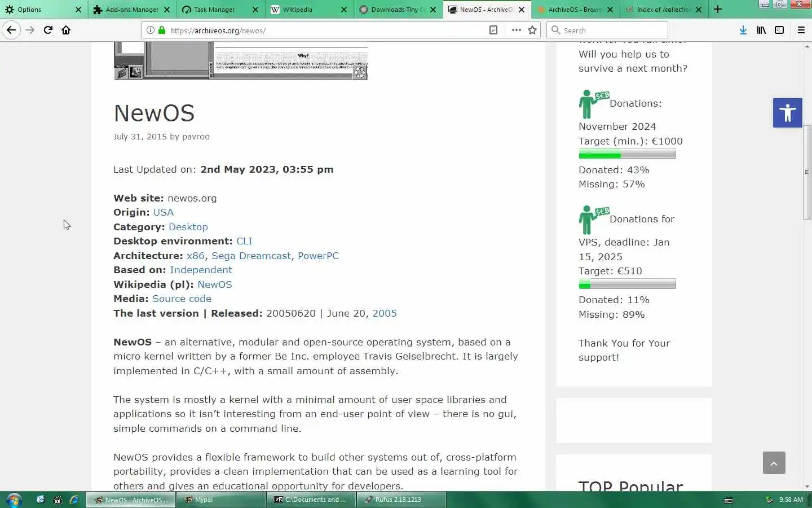The width and height of the screenshot is (812, 508).
Task: Click the green padlock security icon
Action: pyautogui.click(x=162, y=30)
